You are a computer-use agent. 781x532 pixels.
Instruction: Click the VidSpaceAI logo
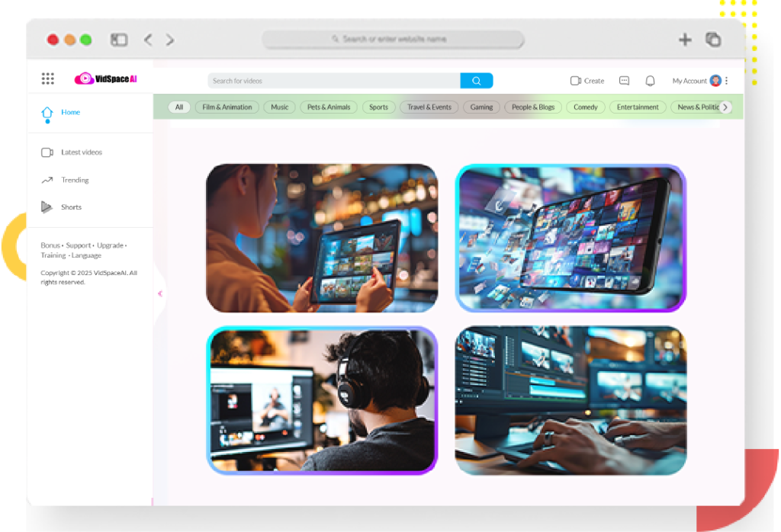tap(105, 79)
